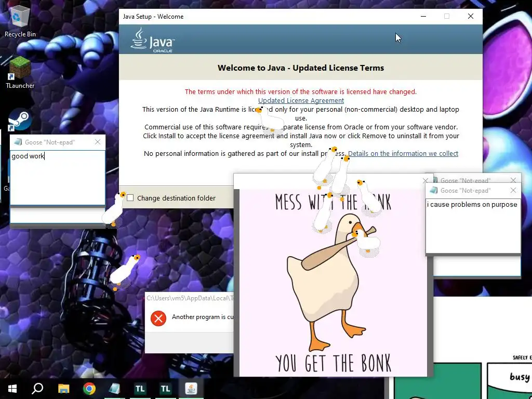Click the 'i cause problems on purpose' text area

click(x=473, y=225)
